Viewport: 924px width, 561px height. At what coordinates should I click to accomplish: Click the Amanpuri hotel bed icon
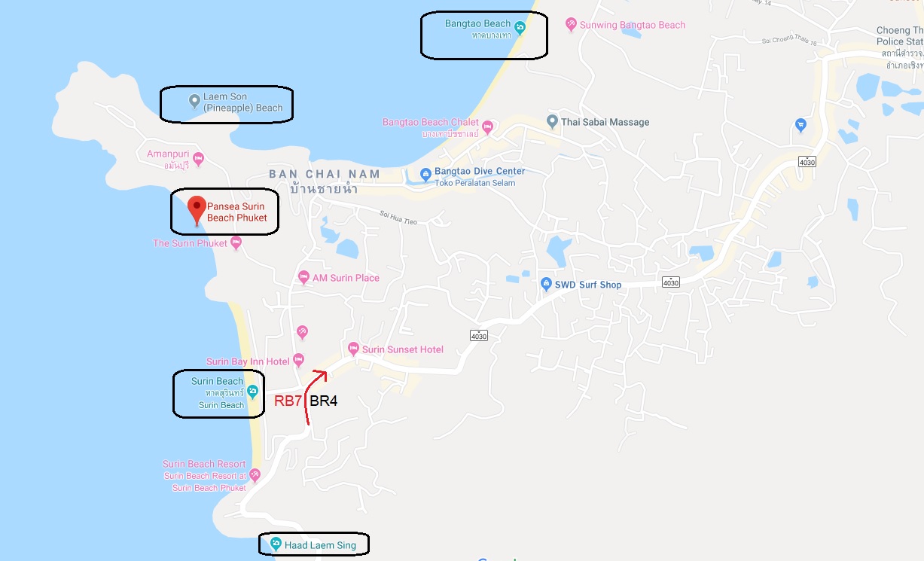point(198,158)
